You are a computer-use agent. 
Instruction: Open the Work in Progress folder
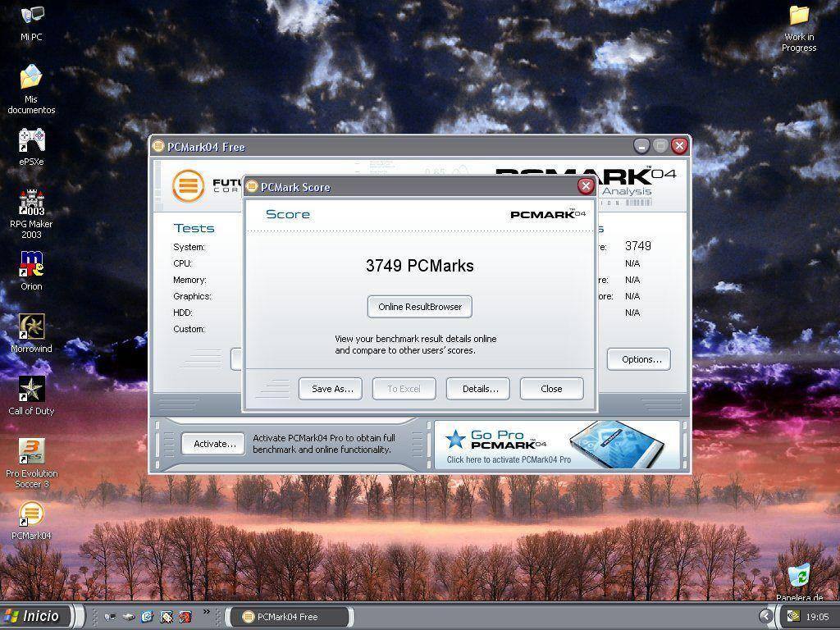(799, 15)
